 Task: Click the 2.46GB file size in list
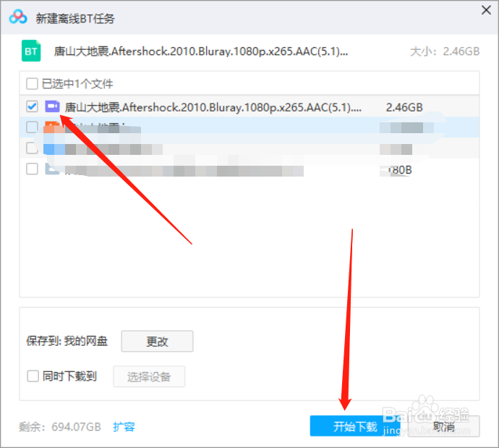tap(404, 107)
